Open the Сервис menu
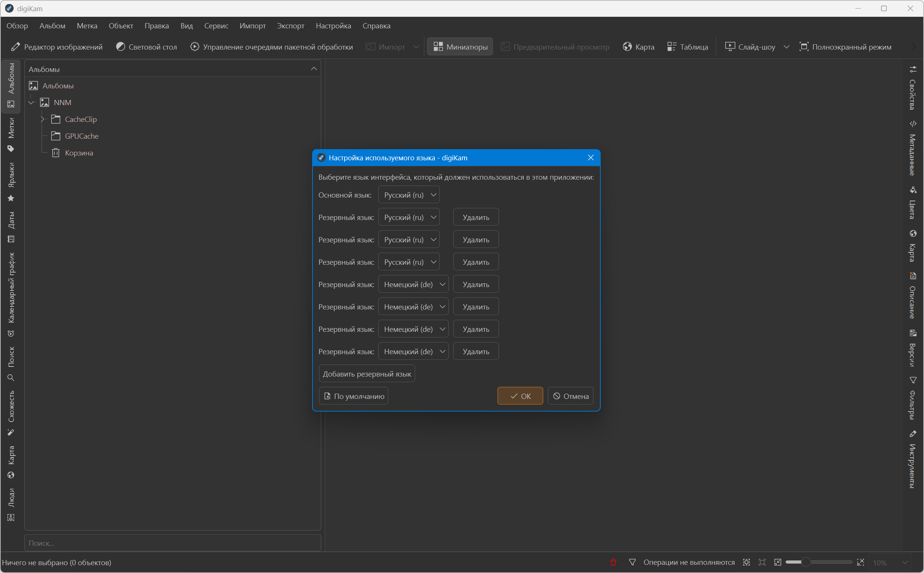This screenshot has width=924, height=573. click(216, 26)
